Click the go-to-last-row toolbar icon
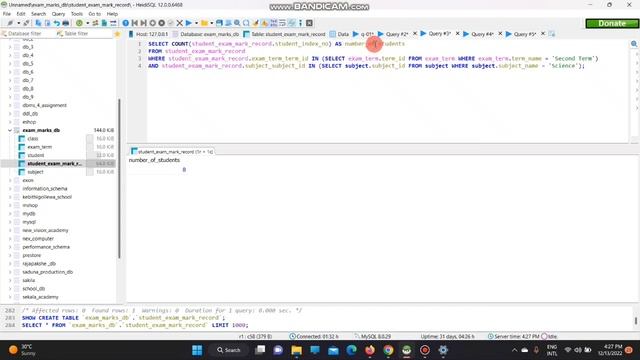This screenshot has height=360, width=640. 143,23
